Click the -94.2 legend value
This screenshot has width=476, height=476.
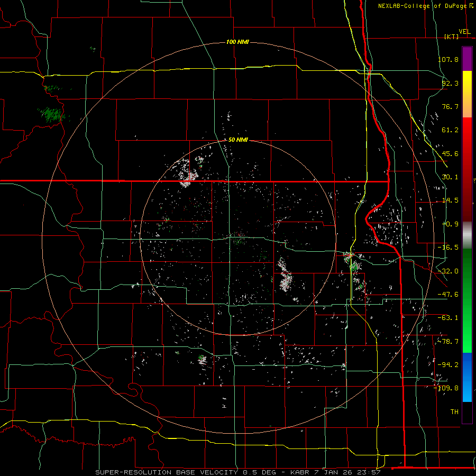tap(448, 365)
